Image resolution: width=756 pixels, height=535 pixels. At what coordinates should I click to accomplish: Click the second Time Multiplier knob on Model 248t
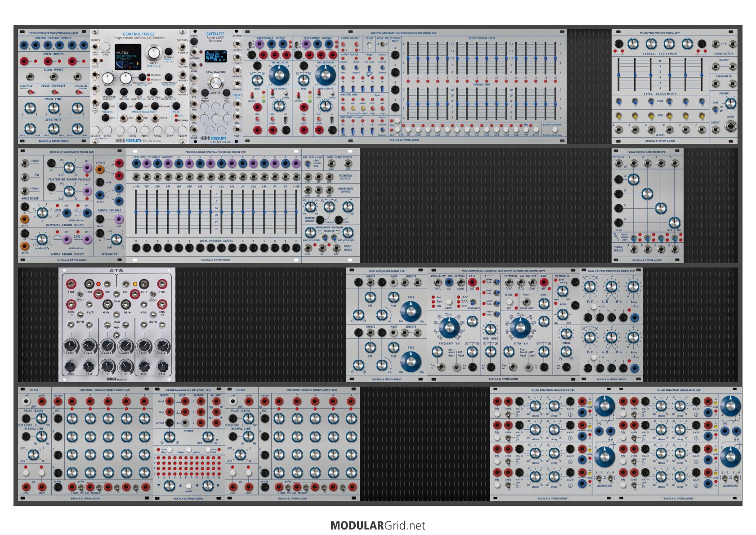pyautogui.click(x=326, y=75)
